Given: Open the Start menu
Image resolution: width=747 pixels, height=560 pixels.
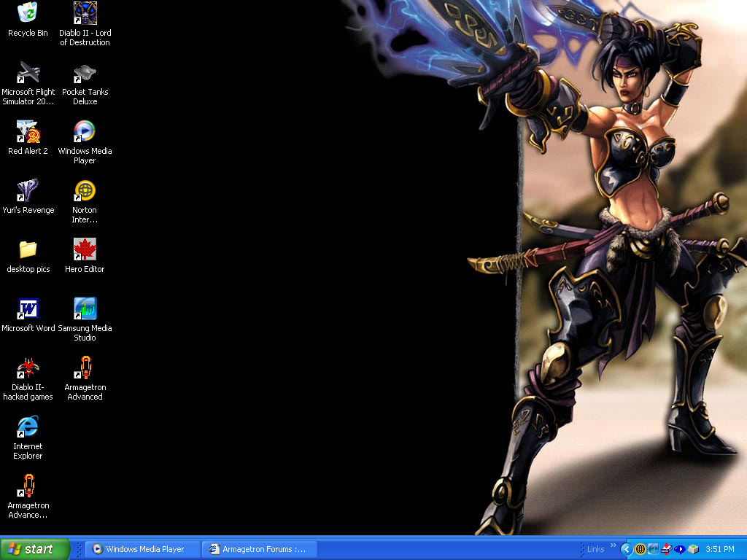Looking at the screenshot, I should click(35, 549).
